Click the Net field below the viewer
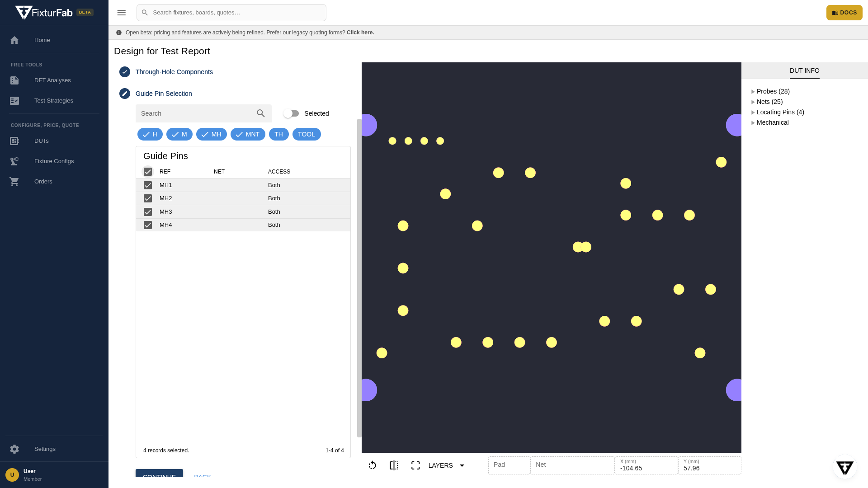The width and height of the screenshot is (868, 488). click(x=572, y=465)
